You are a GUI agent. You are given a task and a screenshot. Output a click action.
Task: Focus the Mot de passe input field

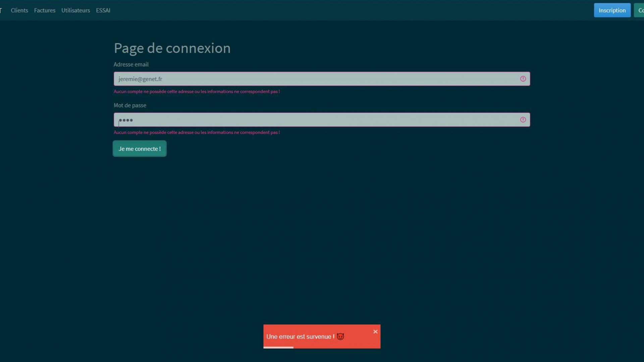tap(315, 120)
